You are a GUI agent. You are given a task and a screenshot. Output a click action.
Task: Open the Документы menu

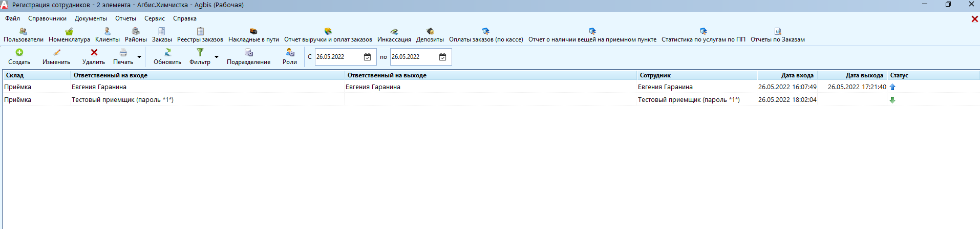point(91,18)
